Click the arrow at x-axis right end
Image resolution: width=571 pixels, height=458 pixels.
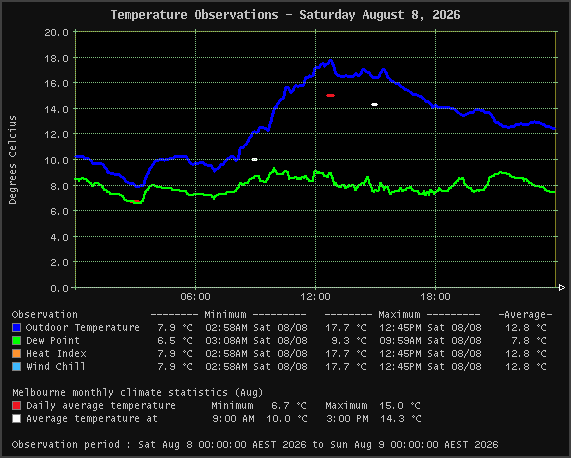coord(562,288)
